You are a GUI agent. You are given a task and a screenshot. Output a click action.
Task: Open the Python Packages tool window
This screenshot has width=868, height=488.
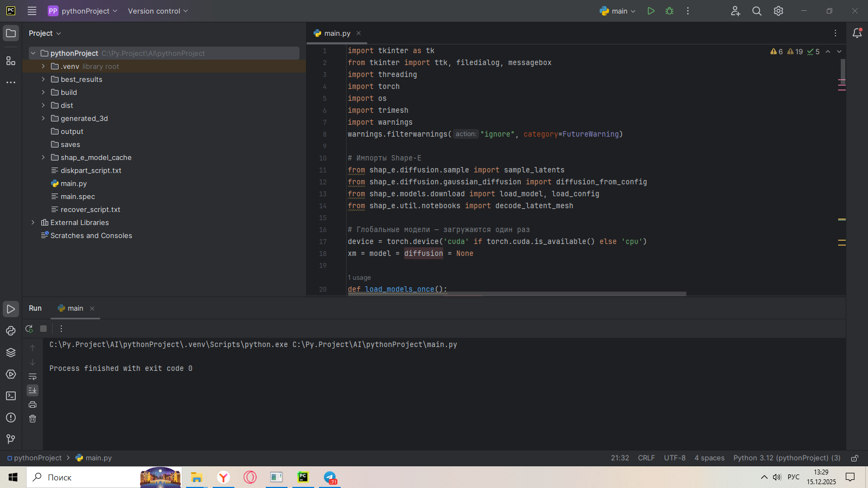11,352
